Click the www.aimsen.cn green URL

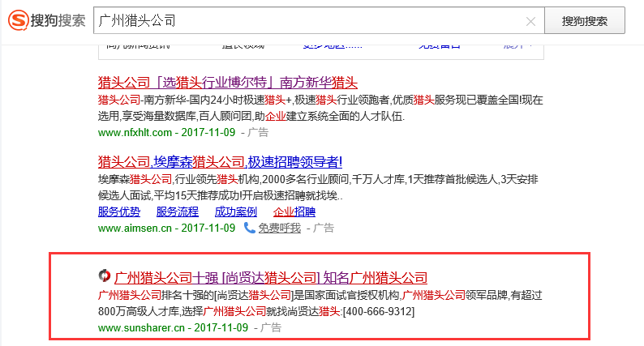pos(133,229)
